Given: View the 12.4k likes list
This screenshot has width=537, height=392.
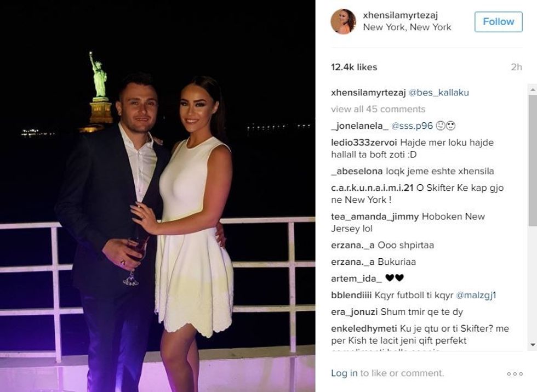Looking at the screenshot, I should click(354, 67).
